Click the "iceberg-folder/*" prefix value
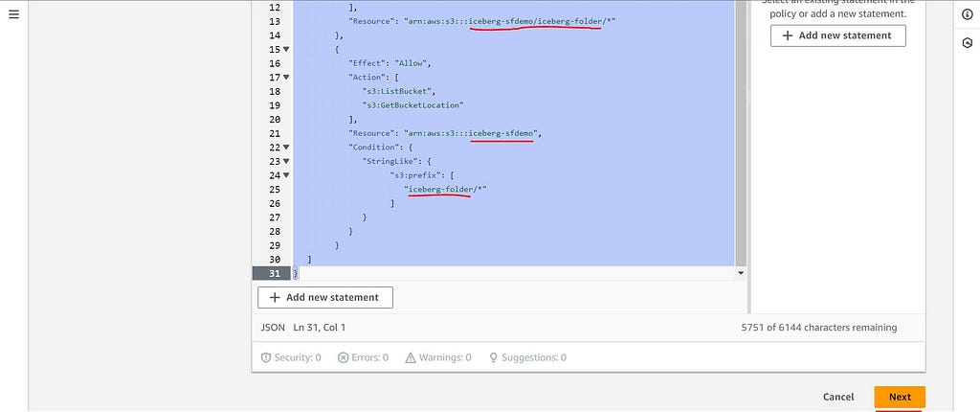 (x=444, y=189)
